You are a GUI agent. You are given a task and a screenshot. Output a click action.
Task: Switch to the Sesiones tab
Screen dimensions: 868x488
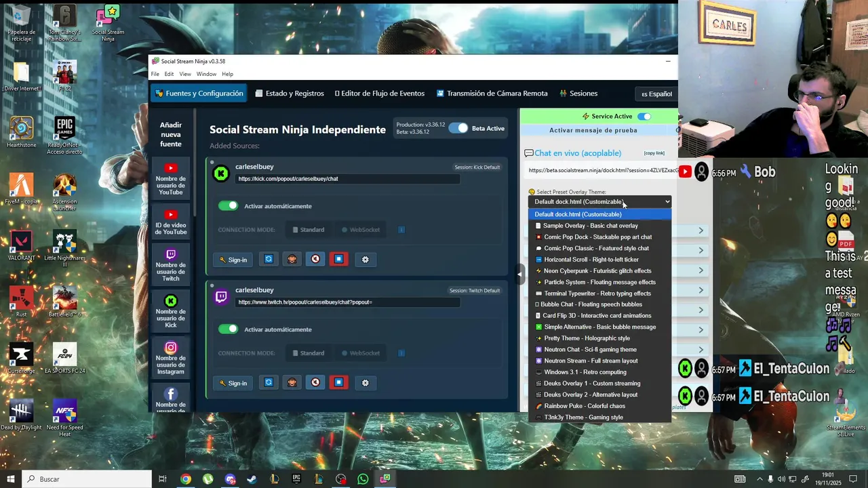tap(578, 94)
